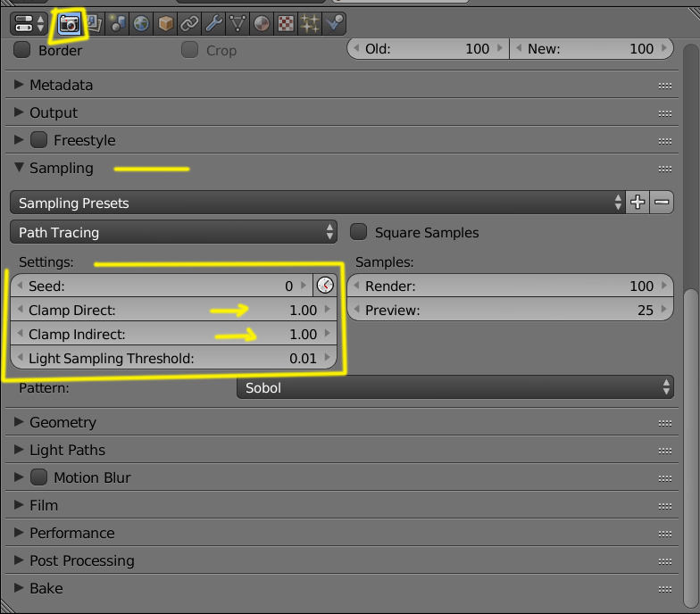Select the Render properties camera tab
This screenshot has height=614, width=700.
click(69, 23)
